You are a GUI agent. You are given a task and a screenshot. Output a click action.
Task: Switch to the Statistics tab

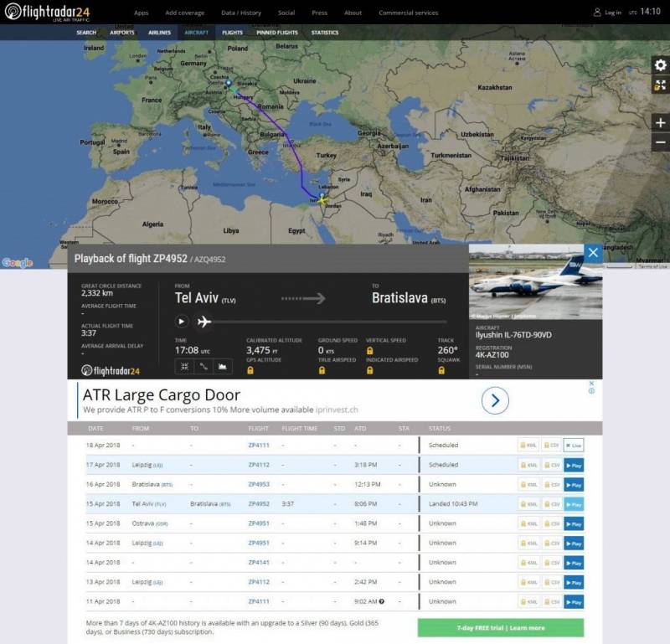pyautogui.click(x=325, y=33)
